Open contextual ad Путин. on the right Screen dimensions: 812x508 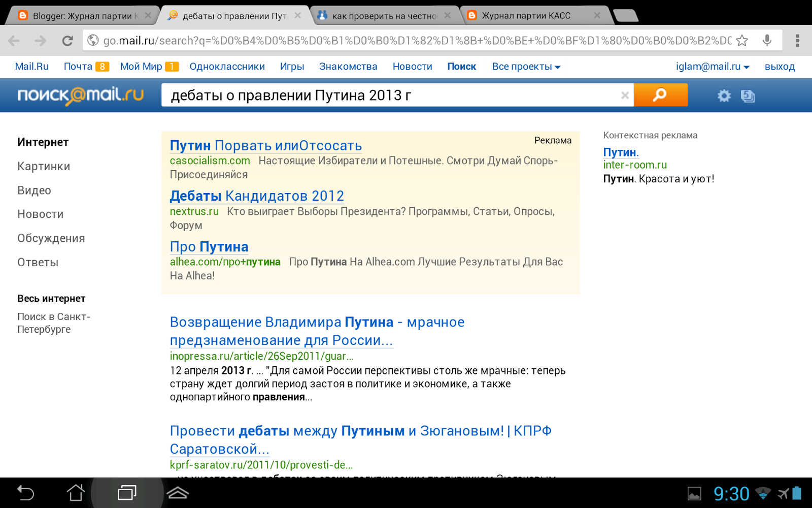click(x=621, y=152)
